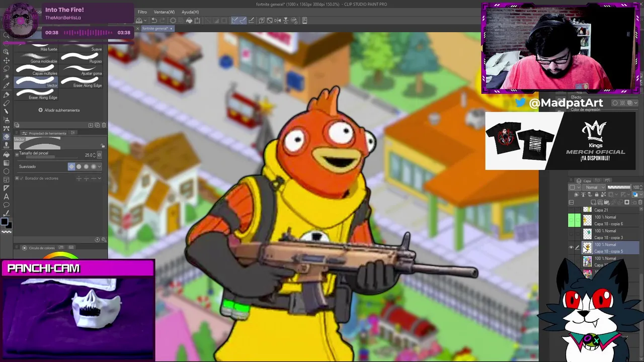Click the Clear icon in command bar

point(173,21)
